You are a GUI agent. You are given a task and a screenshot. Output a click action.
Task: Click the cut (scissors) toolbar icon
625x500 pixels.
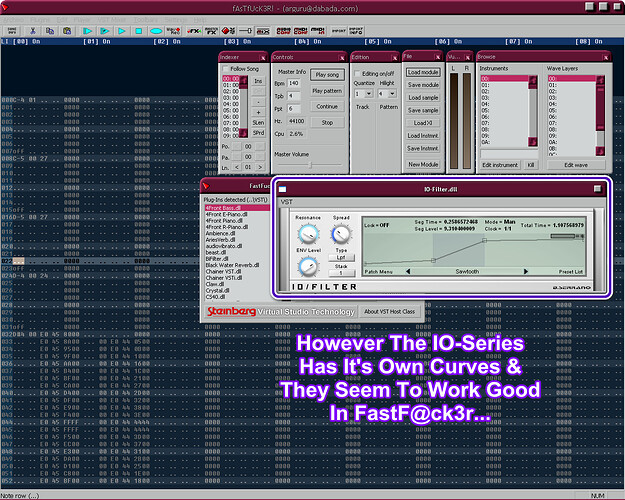coord(33,31)
